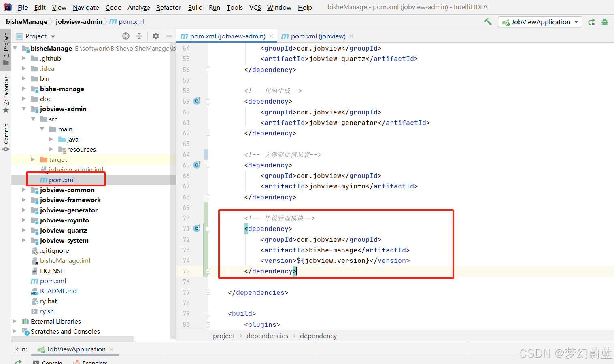Open the Build menu
The height and width of the screenshot is (364, 614).
[x=195, y=7]
